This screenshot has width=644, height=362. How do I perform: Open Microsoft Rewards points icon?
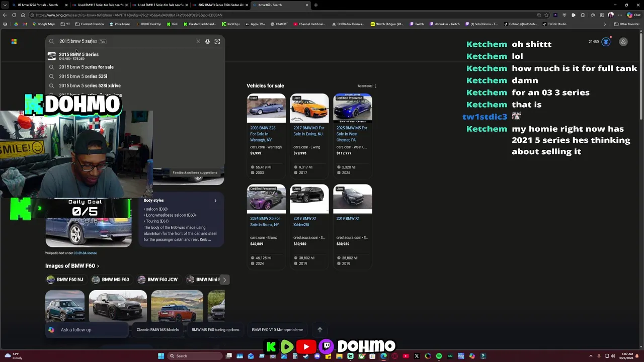[x=606, y=42]
